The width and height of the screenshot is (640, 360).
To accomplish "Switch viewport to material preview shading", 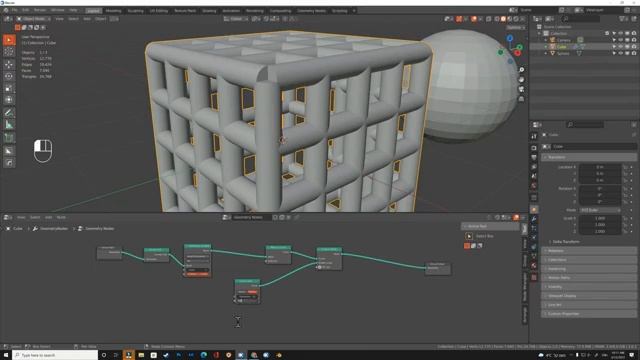I will (509, 19).
